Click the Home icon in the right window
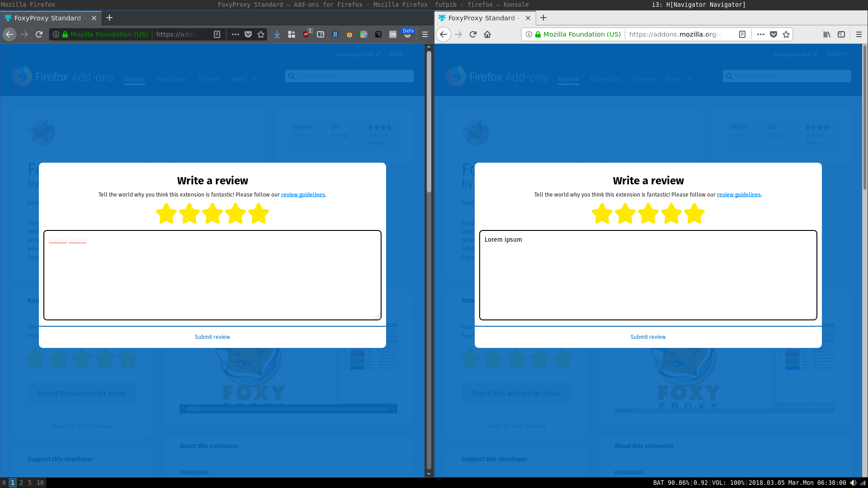 point(487,34)
